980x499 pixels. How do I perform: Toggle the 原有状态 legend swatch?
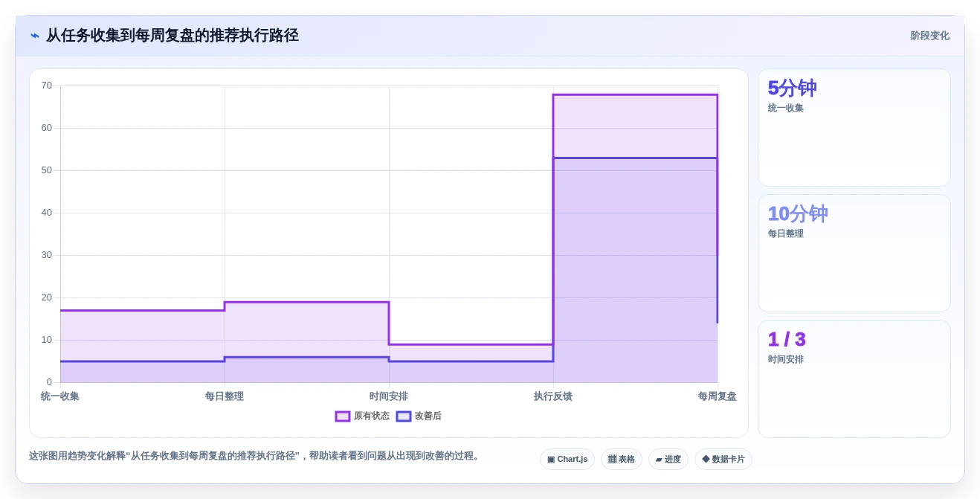point(343,416)
